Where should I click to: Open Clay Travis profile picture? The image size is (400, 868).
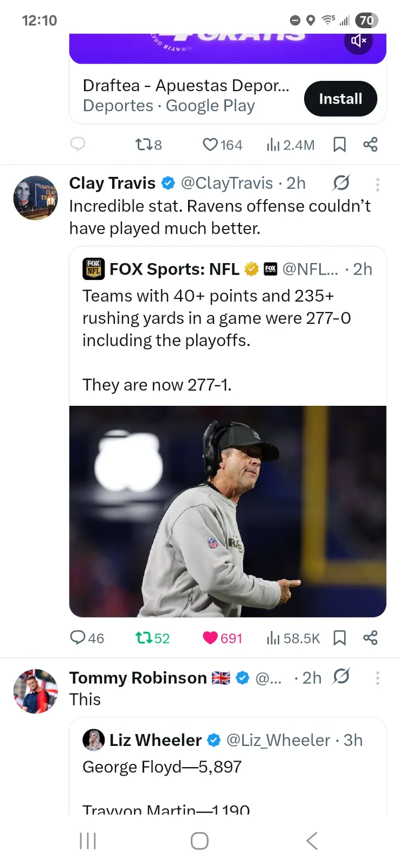[35, 197]
